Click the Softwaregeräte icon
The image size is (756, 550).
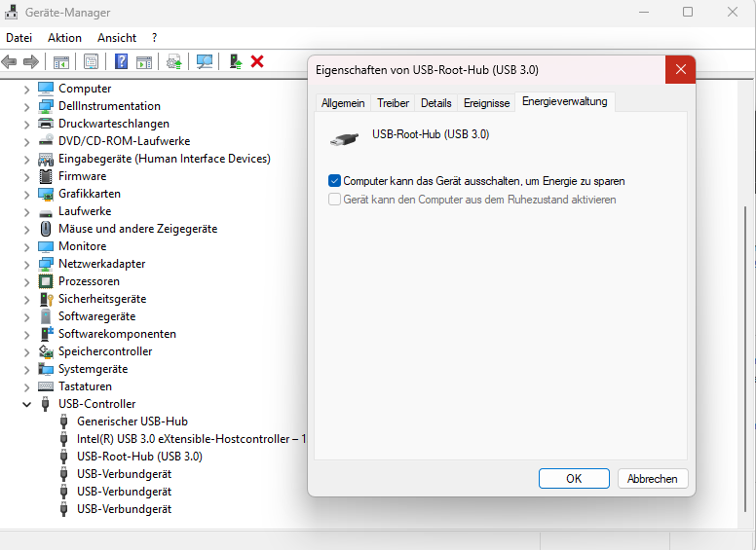tap(46, 316)
